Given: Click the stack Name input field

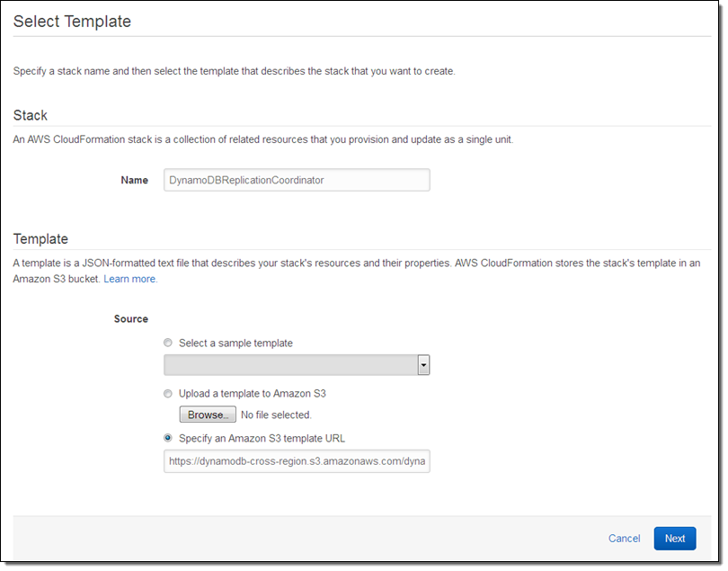Looking at the screenshot, I should pos(297,180).
